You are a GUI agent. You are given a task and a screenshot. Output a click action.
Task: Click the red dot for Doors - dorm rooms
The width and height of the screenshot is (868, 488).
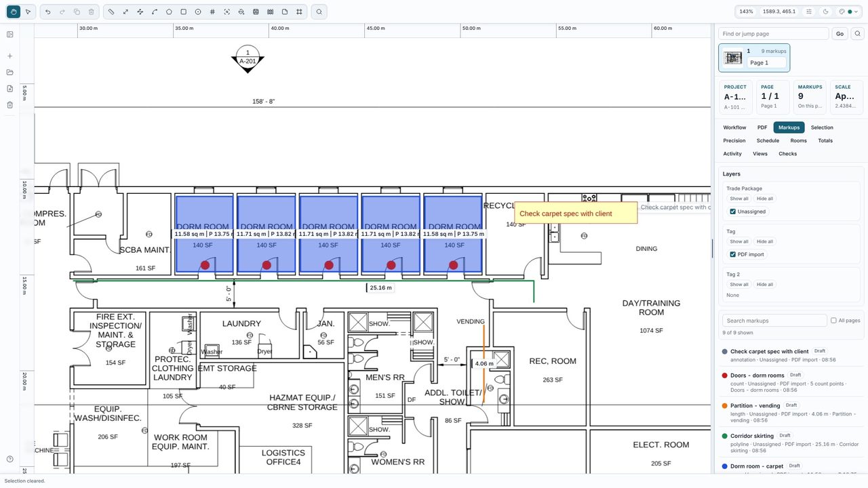pyautogui.click(x=725, y=375)
